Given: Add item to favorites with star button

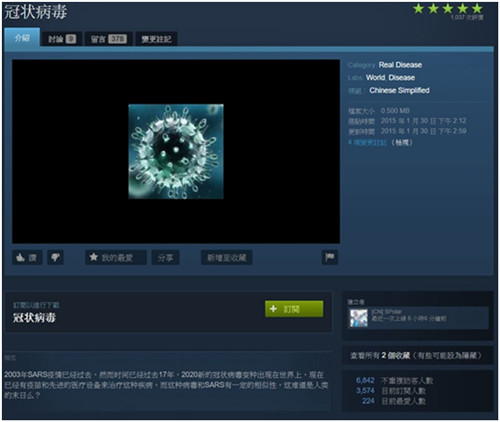Looking at the screenshot, I should click(x=116, y=257).
